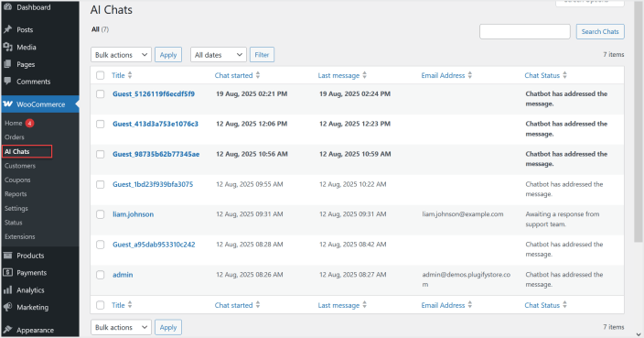Screen dimensions: 644x338
Task: Click sort arrows beside footer Title
Action: pos(130,305)
